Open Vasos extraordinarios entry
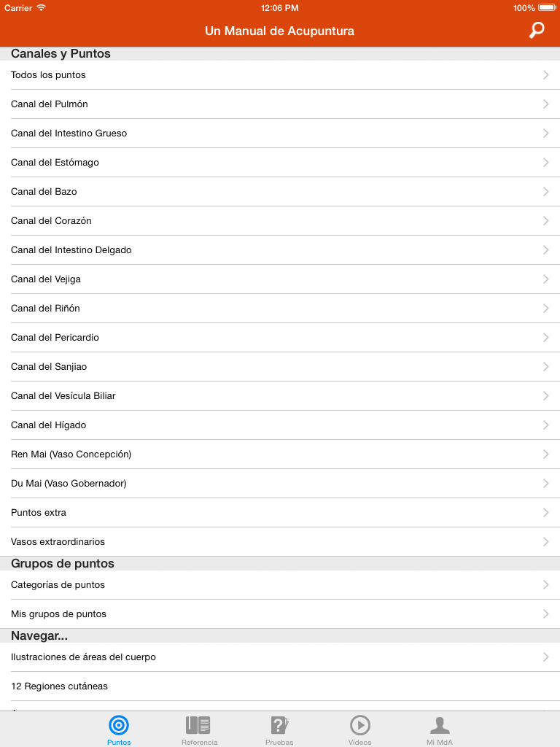This screenshot has width=560, height=747. [x=280, y=542]
